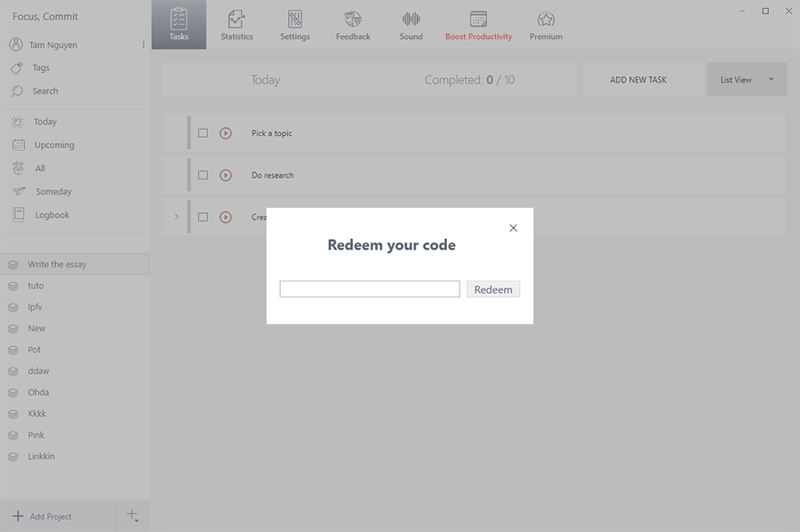The width and height of the screenshot is (800, 532).
Task: Check the Do research checkbox
Action: (x=203, y=175)
